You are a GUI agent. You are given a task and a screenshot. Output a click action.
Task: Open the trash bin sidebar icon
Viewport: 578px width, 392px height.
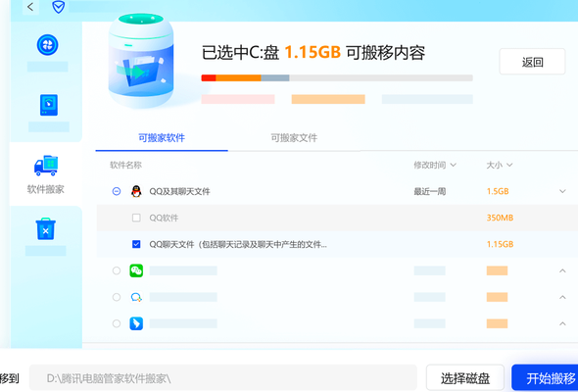click(x=46, y=228)
